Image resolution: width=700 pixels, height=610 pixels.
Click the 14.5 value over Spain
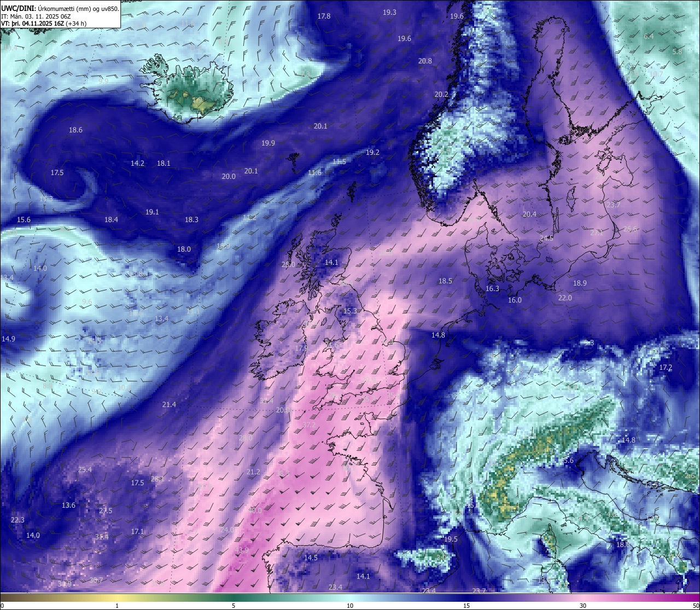pyautogui.click(x=311, y=558)
